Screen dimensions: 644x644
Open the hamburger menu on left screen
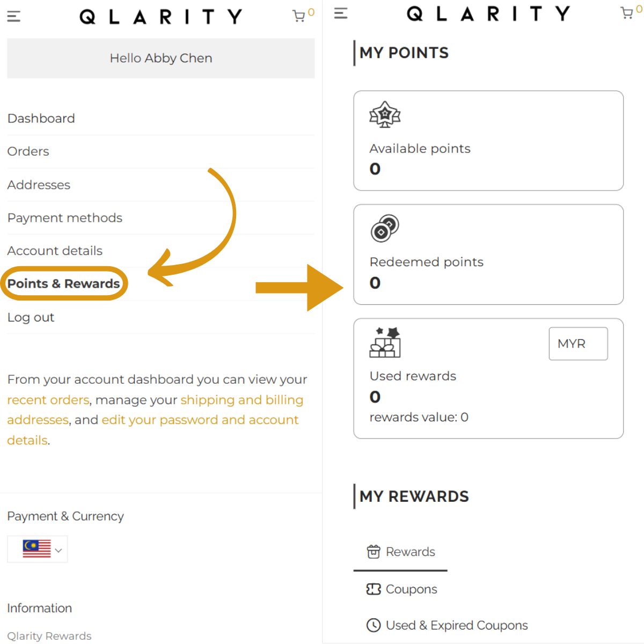(14, 17)
